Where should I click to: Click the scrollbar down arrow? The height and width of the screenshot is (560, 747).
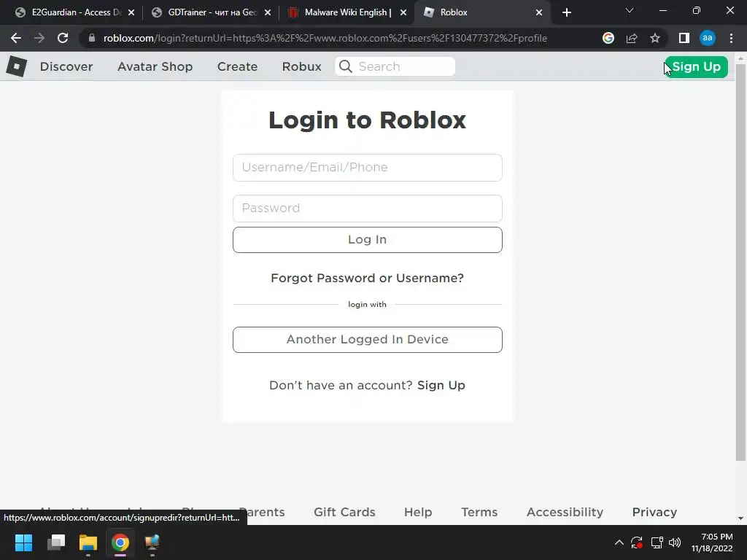click(x=740, y=518)
